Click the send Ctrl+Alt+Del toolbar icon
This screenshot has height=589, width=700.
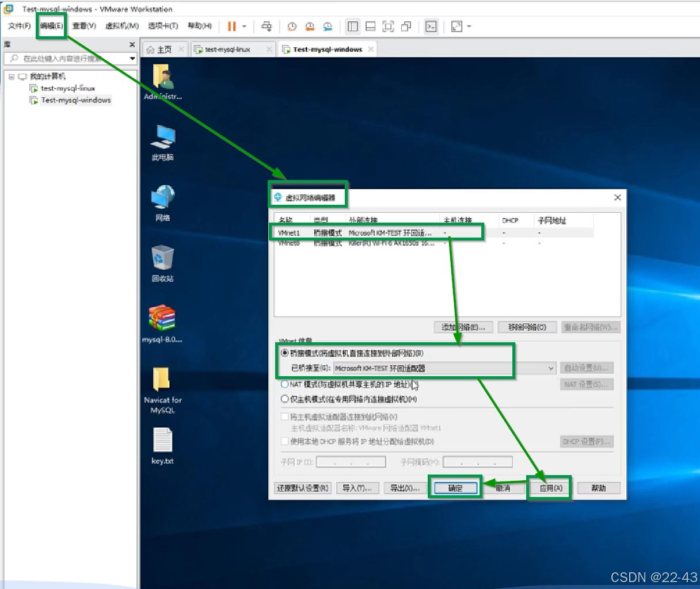pos(267,26)
